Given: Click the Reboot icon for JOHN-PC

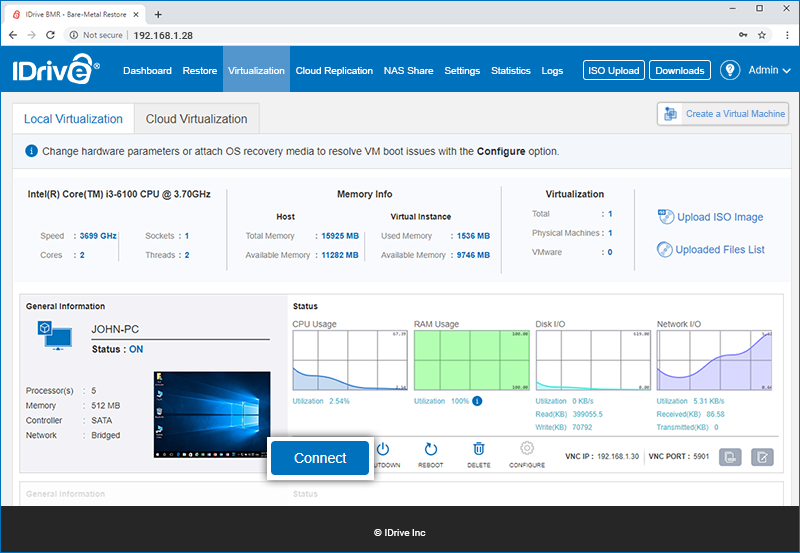Looking at the screenshot, I should (x=431, y=449).
